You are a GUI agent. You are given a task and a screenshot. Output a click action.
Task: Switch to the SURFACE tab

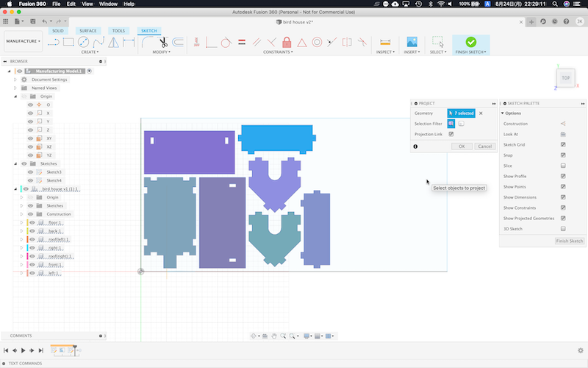(x=87, y=31)
